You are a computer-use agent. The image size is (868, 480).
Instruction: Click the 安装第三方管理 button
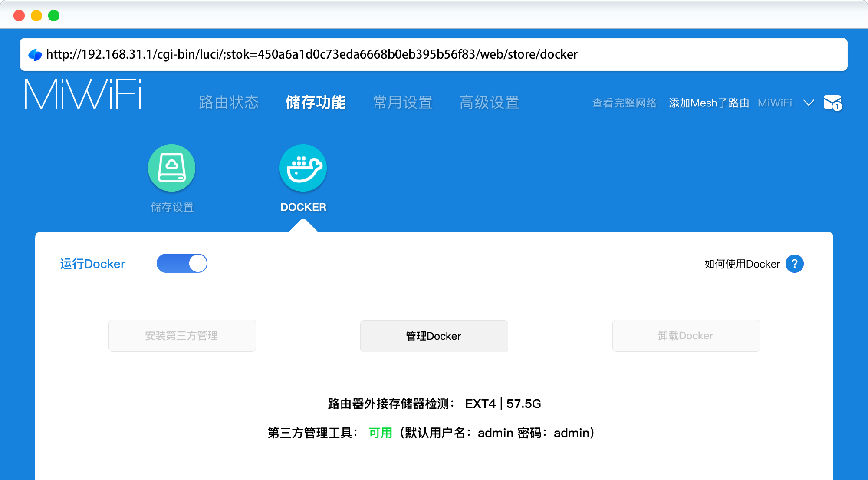[181, 336]
